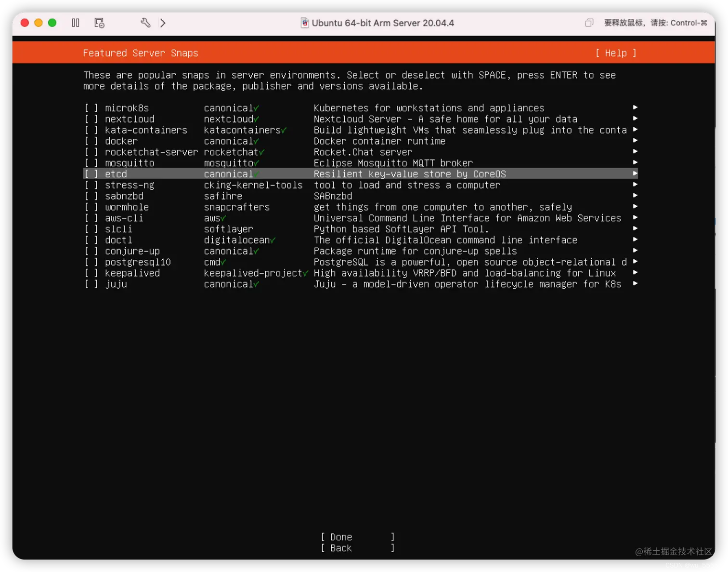Expand details arrow for the etcd row
The width and height of the screenshot is (728, 572).
tap(635, 173)
